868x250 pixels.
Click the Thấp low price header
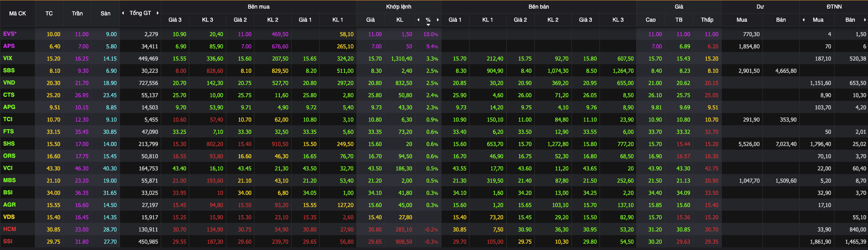(707, 20)
